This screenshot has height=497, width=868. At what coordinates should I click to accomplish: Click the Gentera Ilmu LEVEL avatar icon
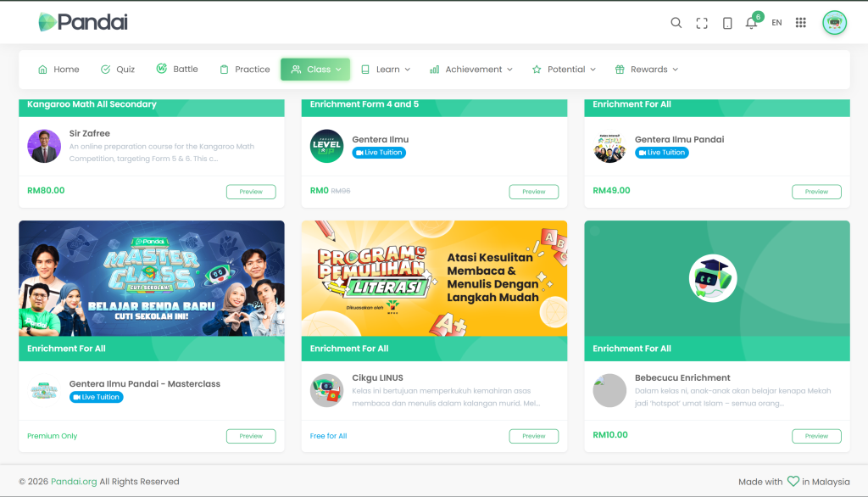tap(326, 146)
